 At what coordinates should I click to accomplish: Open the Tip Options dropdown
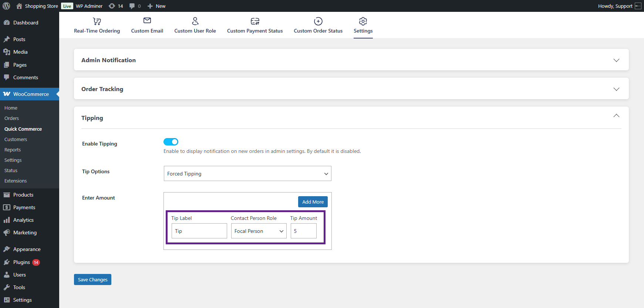(247, 174)
